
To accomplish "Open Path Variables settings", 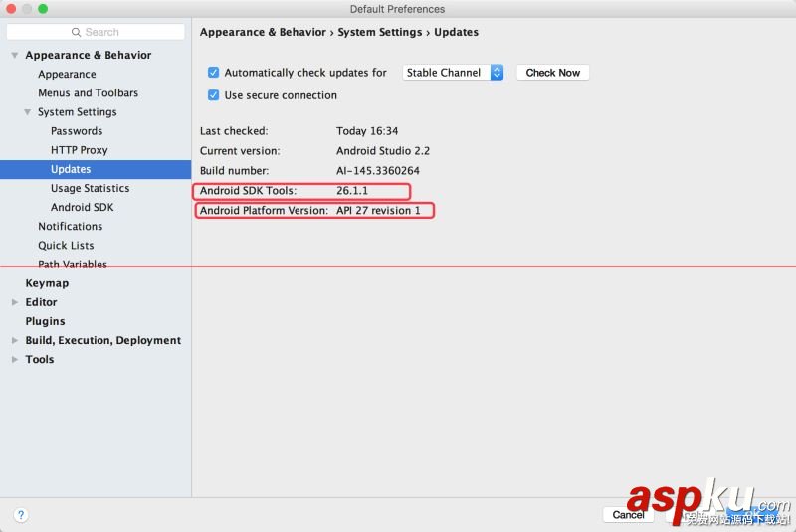I will click(73, 265).
